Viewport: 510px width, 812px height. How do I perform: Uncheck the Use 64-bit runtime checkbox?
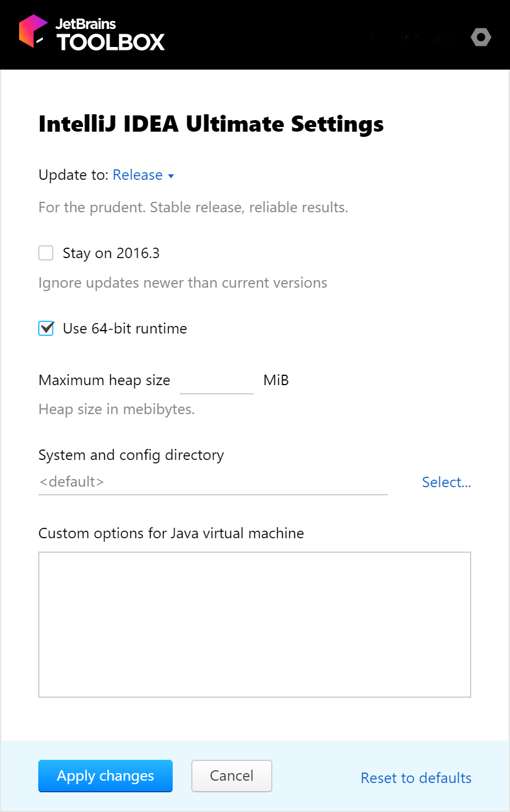pyautogui.click(x=46, y=328)
